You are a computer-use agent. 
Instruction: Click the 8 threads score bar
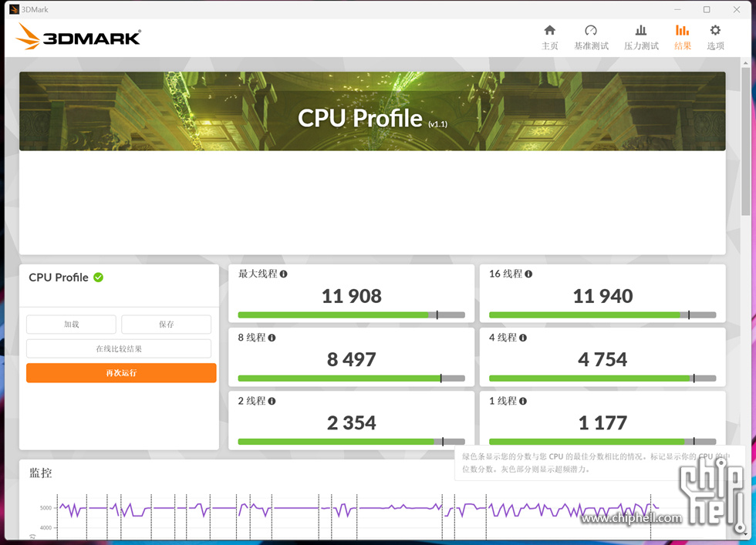click(352, 378)
